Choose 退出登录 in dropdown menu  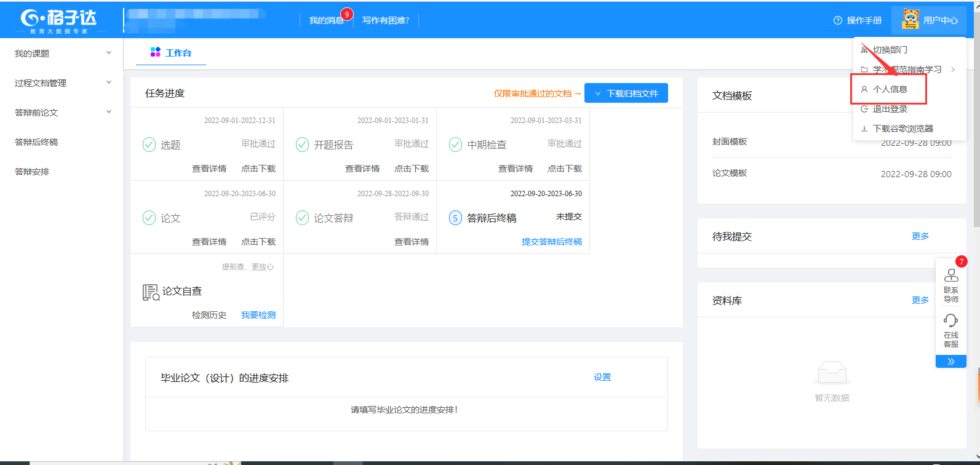(890, 109)
